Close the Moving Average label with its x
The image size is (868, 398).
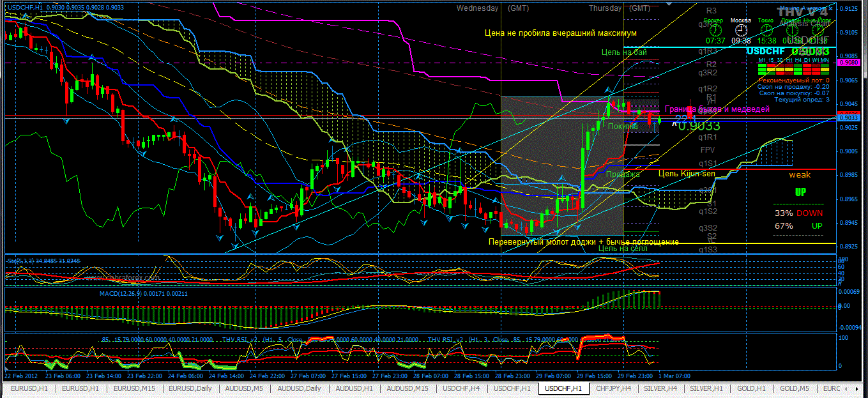[x=830, y=8]
